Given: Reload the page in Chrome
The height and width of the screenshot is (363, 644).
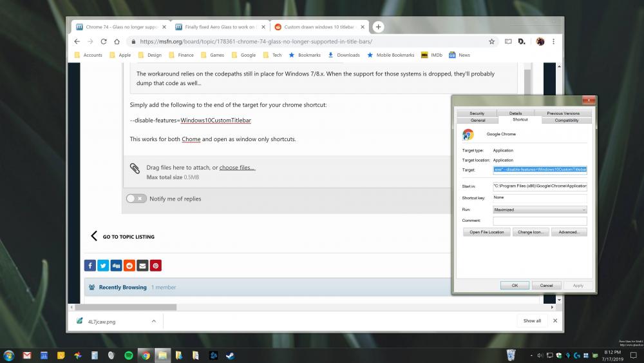Looking at the screenshot, I should 103,41.
